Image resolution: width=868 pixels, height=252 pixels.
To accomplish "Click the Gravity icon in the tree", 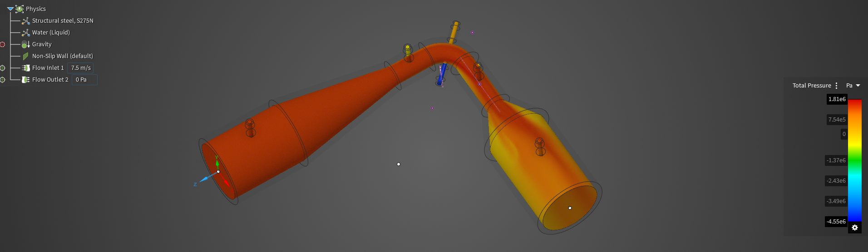I will pos(26,44).
